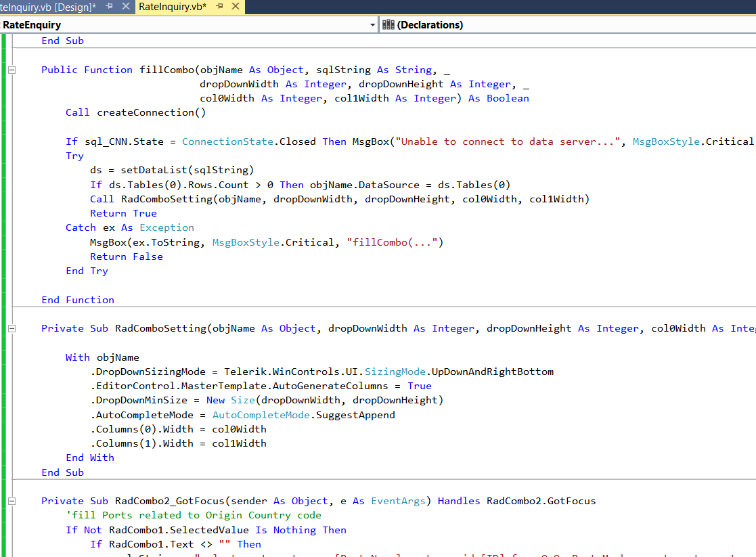
Task: Open the RateEnquiry class dropdown
Action: point(373,25)
